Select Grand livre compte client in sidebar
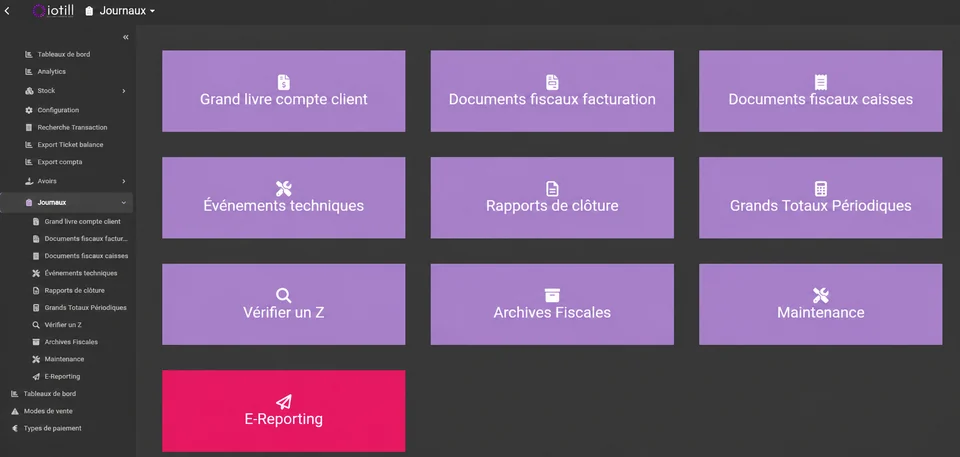Image resolution: width=960 pixels, height=457 pixels. pyautogui.click(x=82, y=222)
